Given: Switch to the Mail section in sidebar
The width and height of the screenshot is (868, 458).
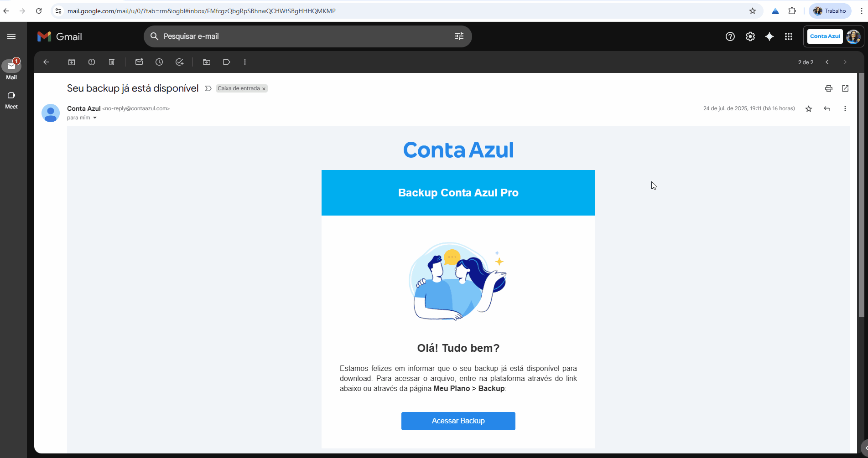Looking at the screenshot, I should (x=11, y=69).
